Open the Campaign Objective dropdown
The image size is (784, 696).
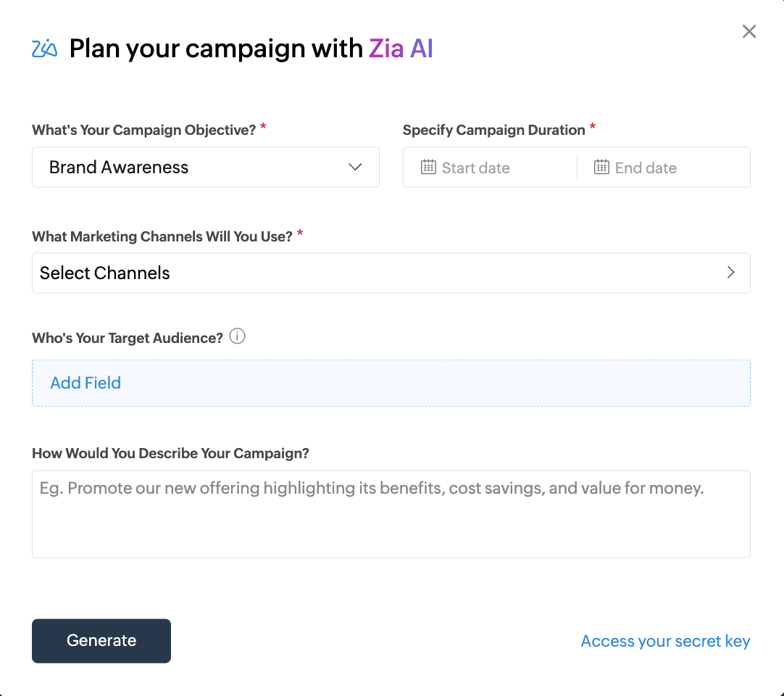205,167
